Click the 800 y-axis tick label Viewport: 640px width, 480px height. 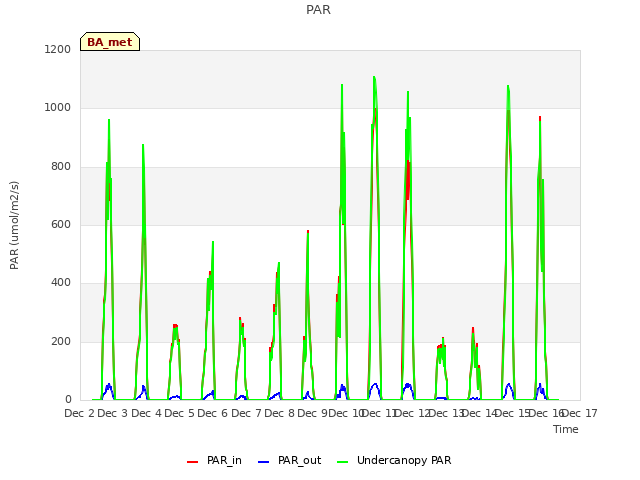pyautogui.click(x=61, y=167)
